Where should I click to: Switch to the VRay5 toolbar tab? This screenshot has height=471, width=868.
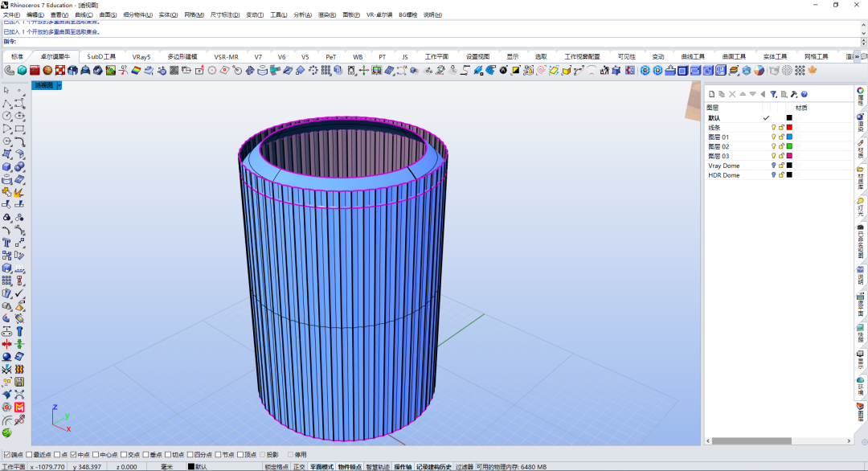pos(141,56)
